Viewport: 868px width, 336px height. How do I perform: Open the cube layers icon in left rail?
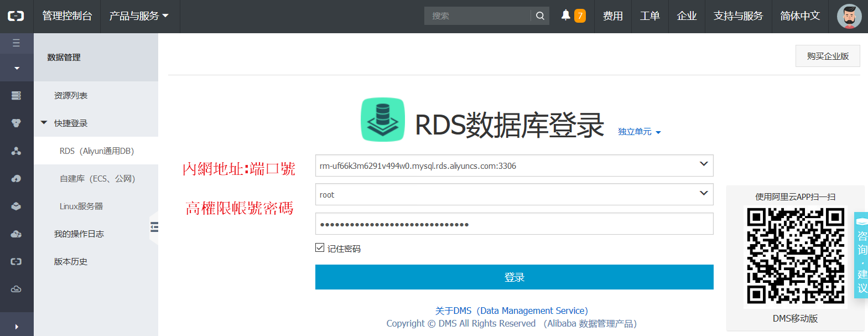pyautogui.click(x=17, y=206)
